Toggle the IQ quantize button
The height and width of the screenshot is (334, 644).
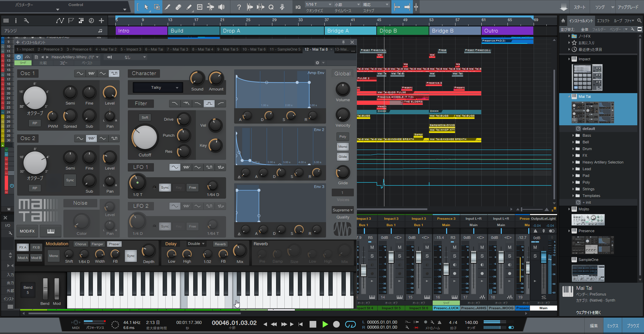(298, 7)
